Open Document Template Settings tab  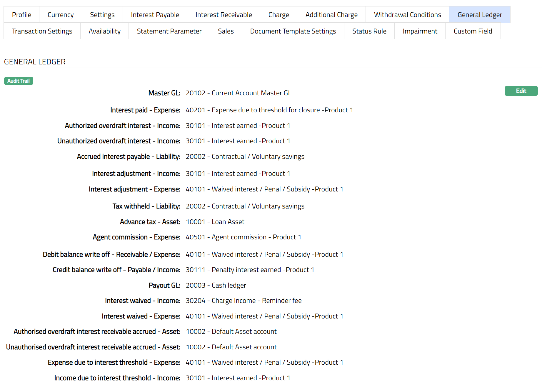pos(293,31)
